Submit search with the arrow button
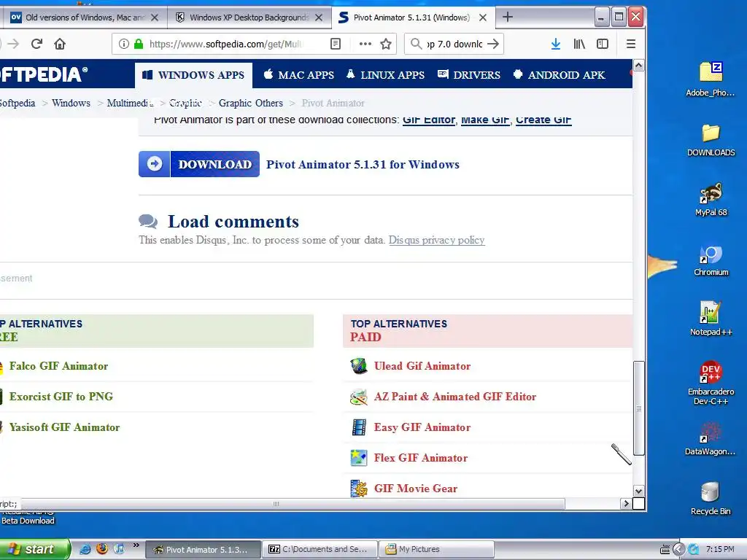Image resolution: width=747 pixels, height=560 pixels. (x=494, y=44)
